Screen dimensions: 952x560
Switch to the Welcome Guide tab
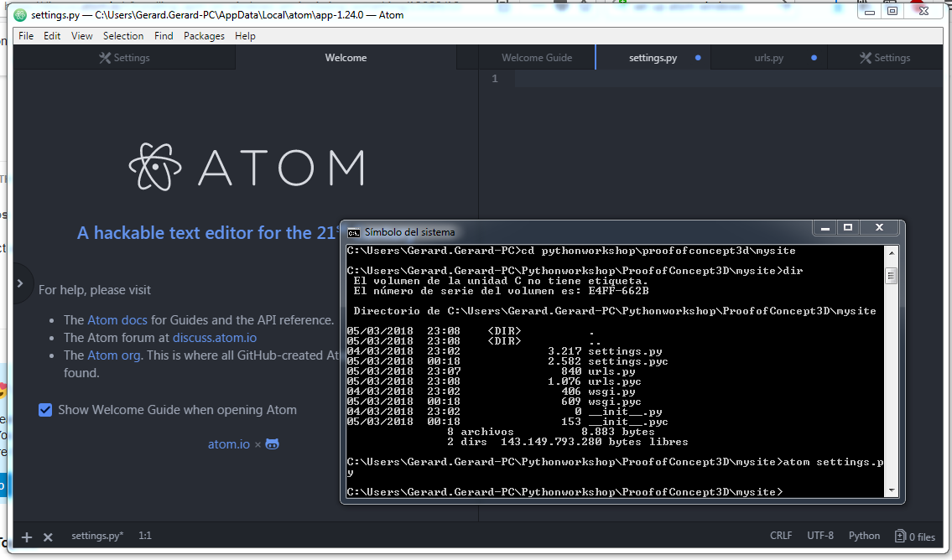pos(537,58)
